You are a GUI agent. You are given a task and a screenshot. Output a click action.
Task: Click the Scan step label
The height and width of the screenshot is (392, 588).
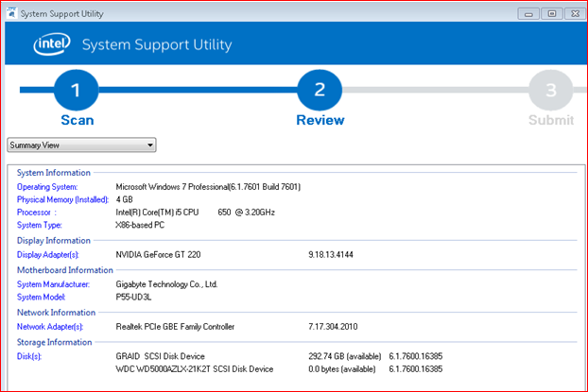tap(78, 120)
